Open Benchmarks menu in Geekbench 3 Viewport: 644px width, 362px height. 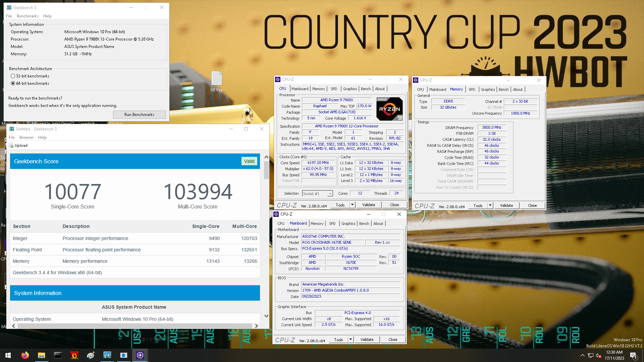coord(28,16)
